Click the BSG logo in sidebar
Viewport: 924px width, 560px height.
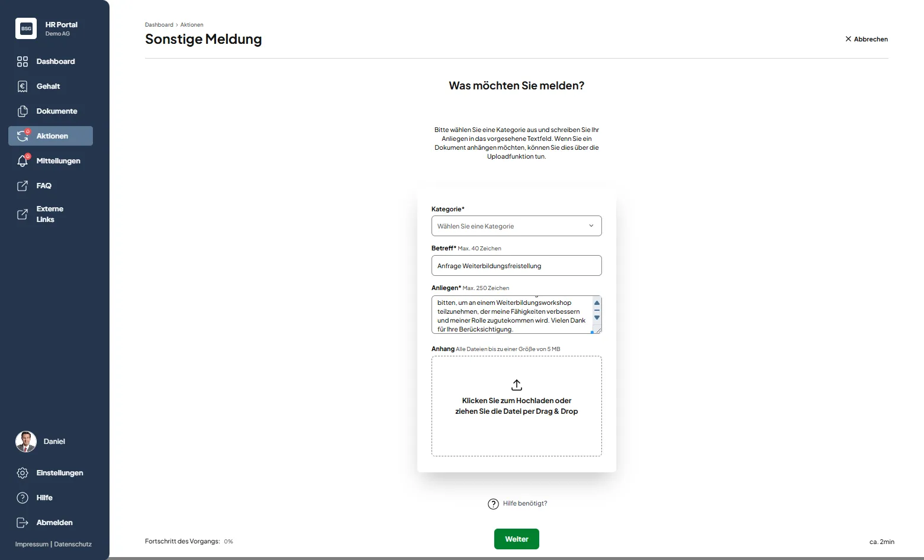[x=26, y=28]
